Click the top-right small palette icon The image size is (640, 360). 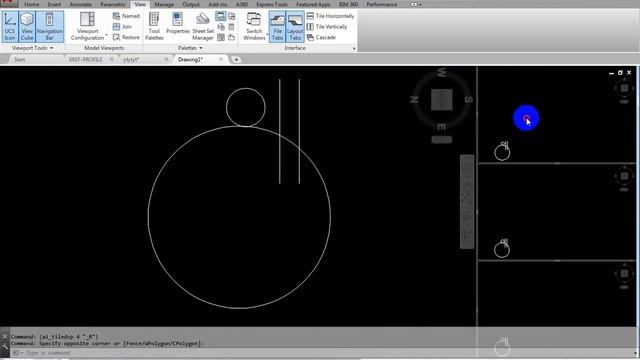[x=231, y=16]
